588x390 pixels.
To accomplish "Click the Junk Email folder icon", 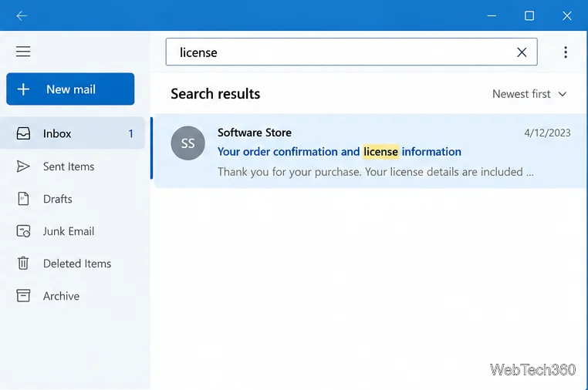I will click(x=23, y=231).
